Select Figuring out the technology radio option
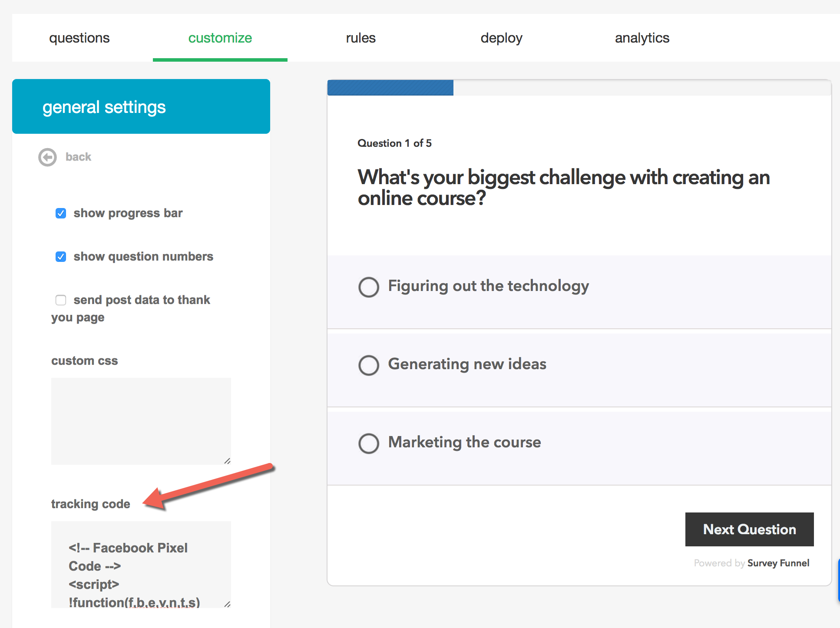 pyautogui.click(x=369, y=287)
